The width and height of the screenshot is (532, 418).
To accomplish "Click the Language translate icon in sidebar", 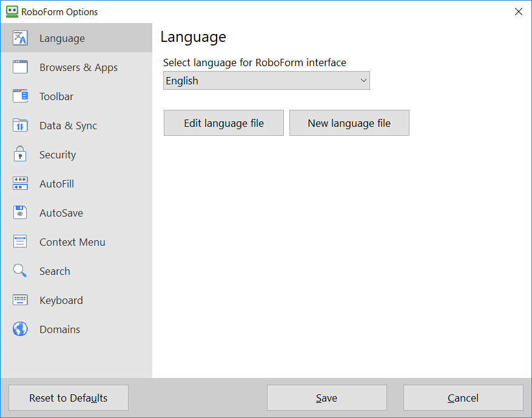I will [20, 38].
